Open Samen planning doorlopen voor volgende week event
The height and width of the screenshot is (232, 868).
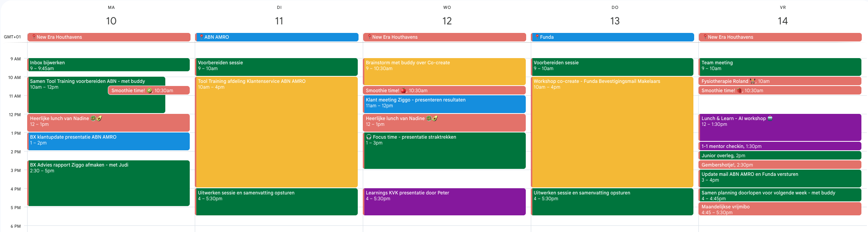point(780,195)
